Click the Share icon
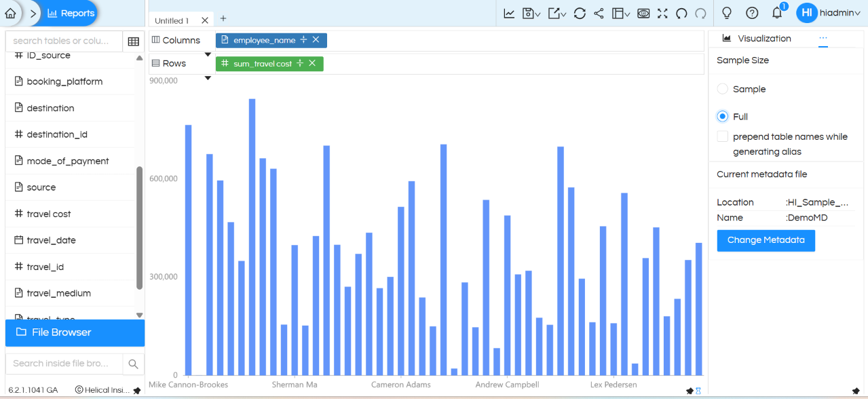 [599, 13]
